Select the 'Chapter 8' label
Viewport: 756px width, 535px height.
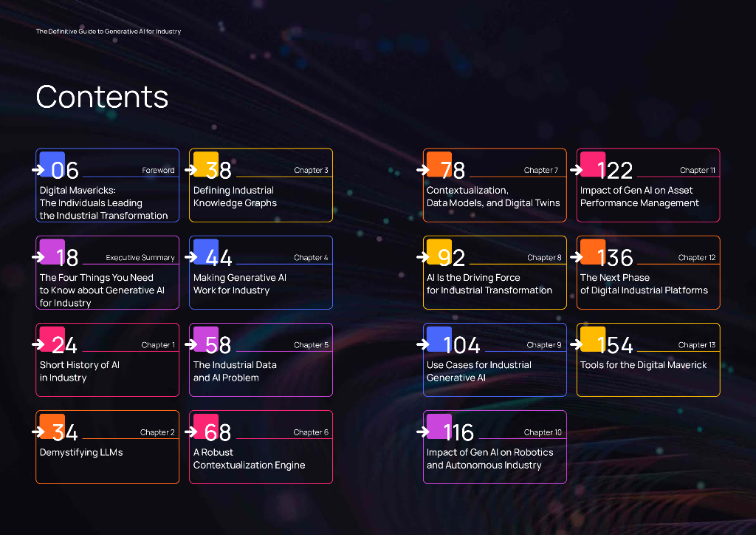click(x=544, y=258)
